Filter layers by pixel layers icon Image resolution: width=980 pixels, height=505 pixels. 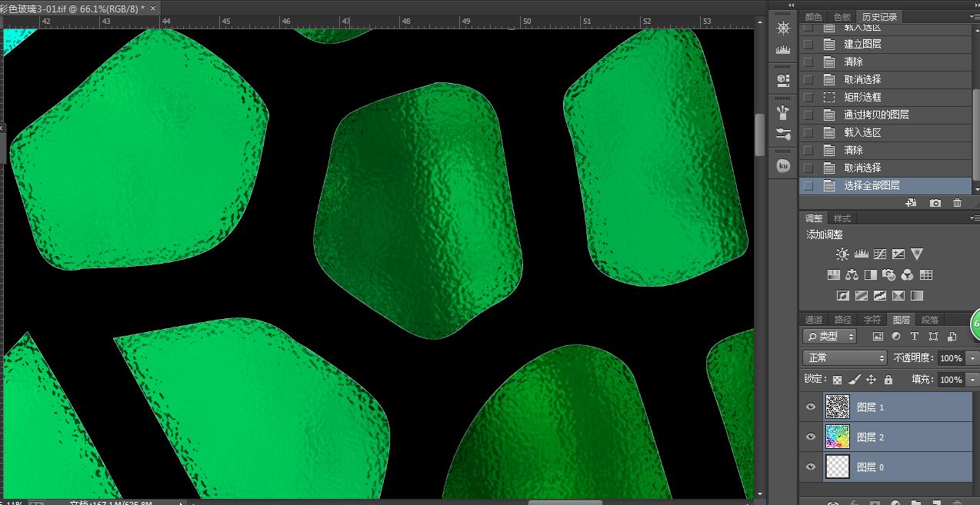tap(878, 337)
